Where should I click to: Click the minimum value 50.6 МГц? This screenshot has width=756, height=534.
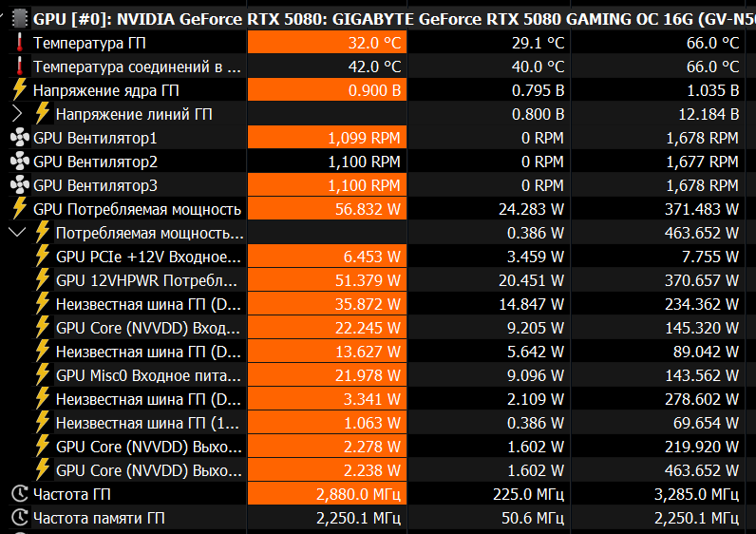533,518
